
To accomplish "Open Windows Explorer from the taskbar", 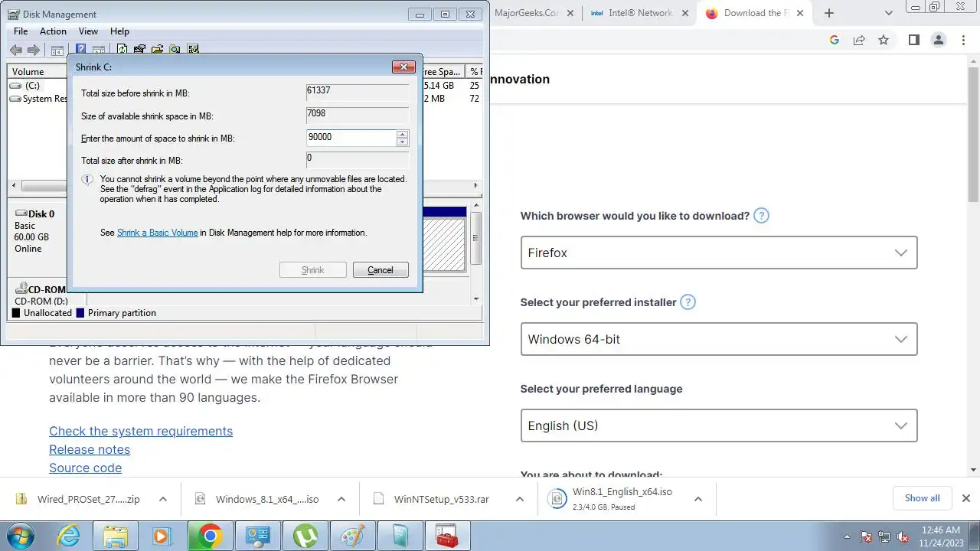I will point(116,536).
